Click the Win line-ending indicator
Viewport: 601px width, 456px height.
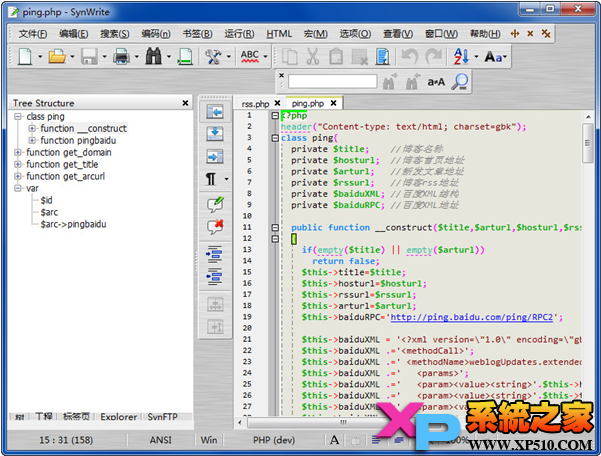tap(209, 440)
